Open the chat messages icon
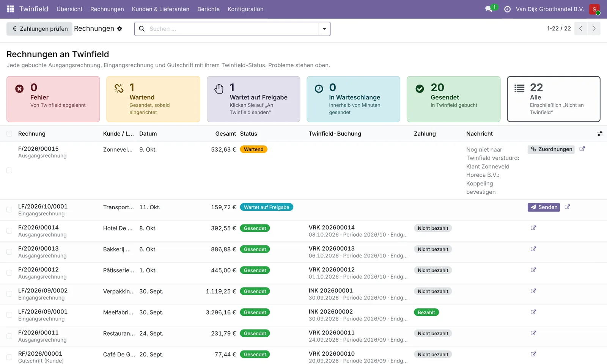Screen dimensions: 607x364 tap(489, 9)
